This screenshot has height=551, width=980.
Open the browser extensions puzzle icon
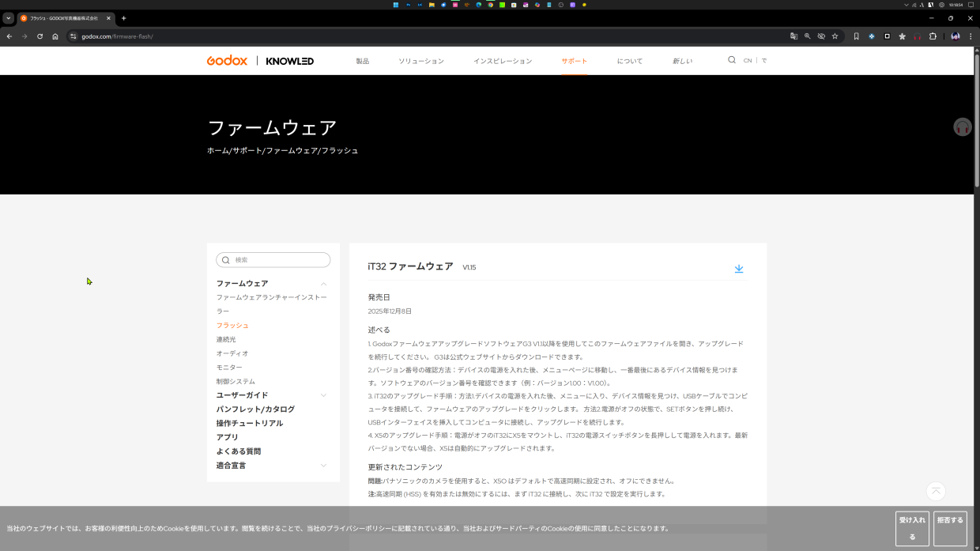[x=933, y=36]
